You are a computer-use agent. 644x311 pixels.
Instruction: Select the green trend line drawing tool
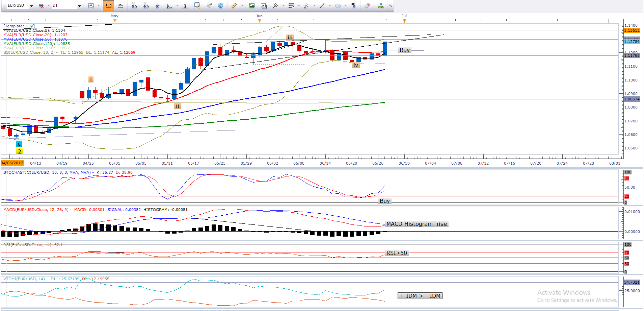(x=322, y=5)
